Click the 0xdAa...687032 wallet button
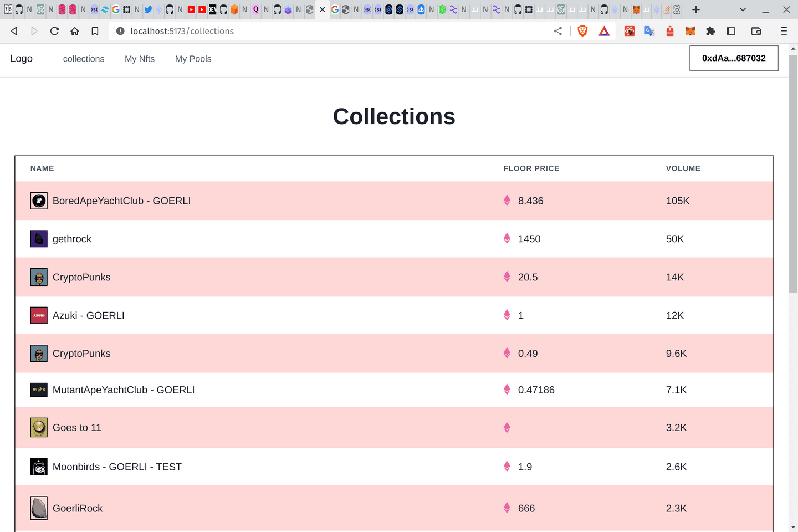This screenshot has width=798, height=532. (734, 58)
